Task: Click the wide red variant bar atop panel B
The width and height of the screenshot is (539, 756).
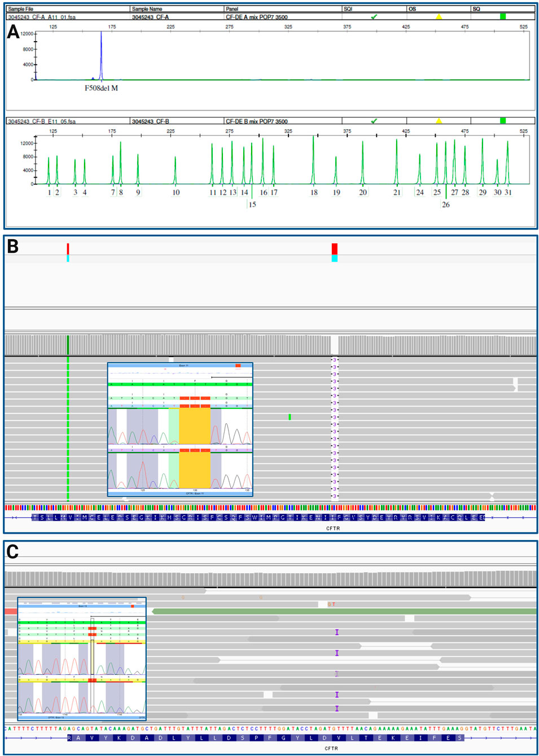Action: (335, 249)
